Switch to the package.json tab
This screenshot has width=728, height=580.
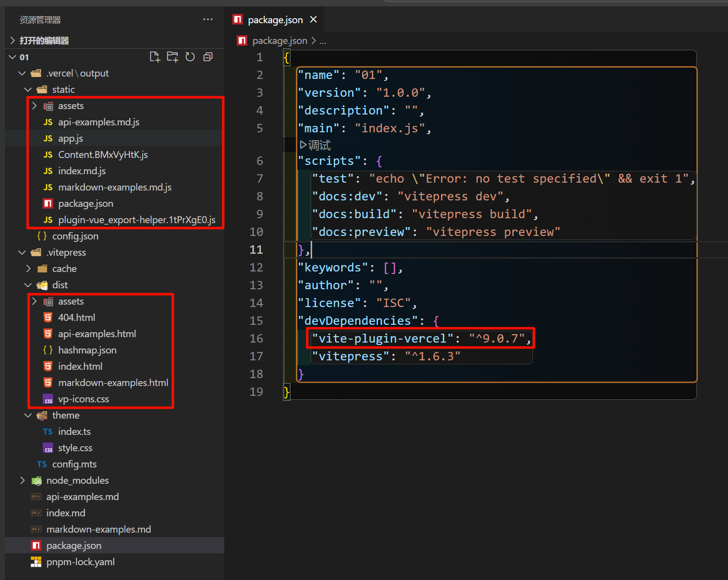275,20
